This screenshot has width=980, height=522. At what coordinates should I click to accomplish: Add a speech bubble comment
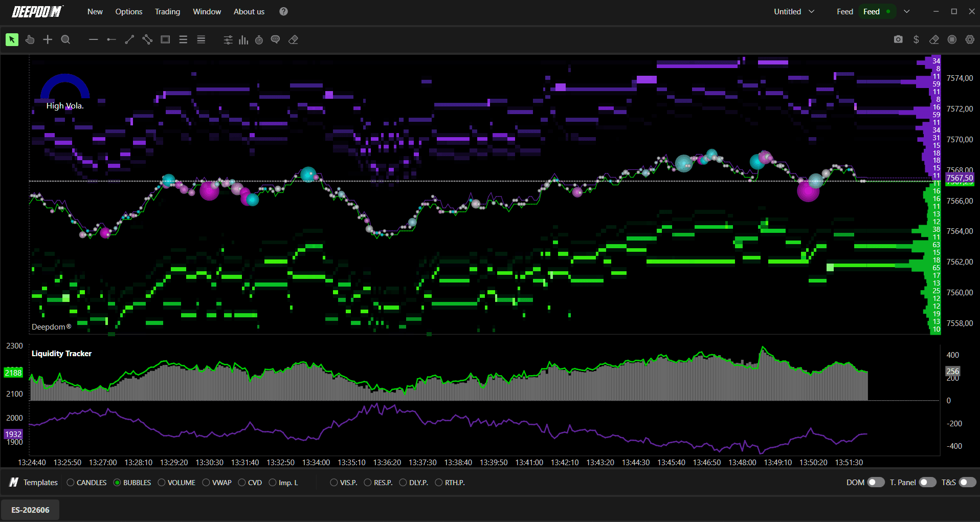(x=275, y=39)
